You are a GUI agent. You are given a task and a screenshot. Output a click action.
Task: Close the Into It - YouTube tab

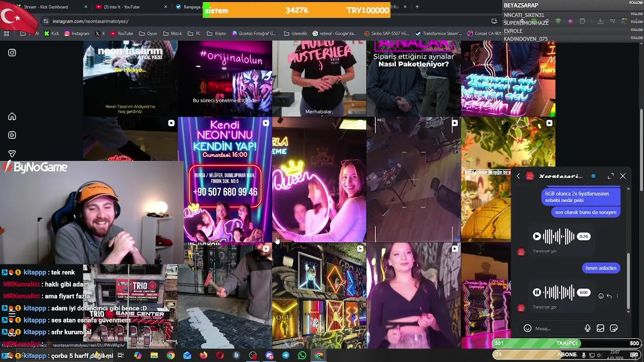[166, 7]
